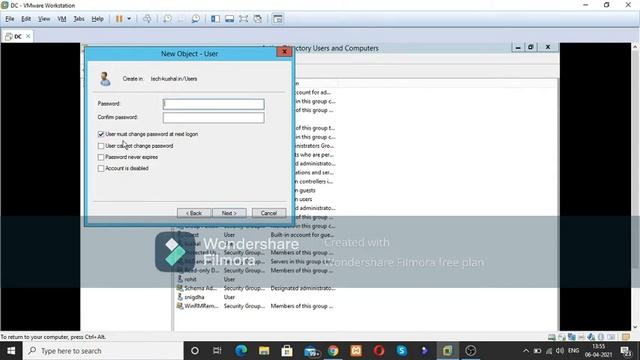Restore the Active Directory Users and Computers window
Viewport: 640px width, 360px height.
[531, 47]
